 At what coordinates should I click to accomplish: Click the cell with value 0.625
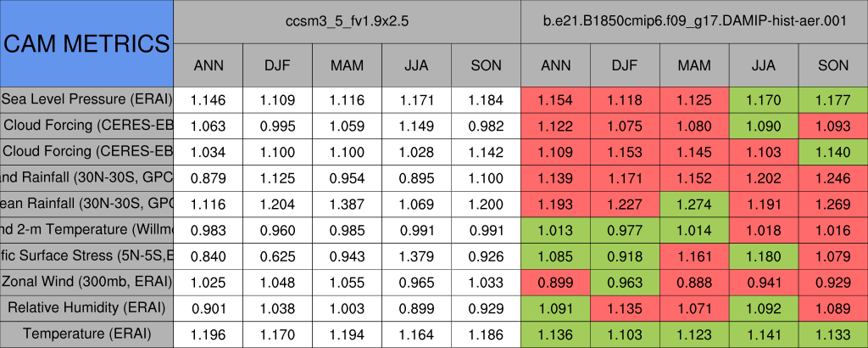point(278,255)
